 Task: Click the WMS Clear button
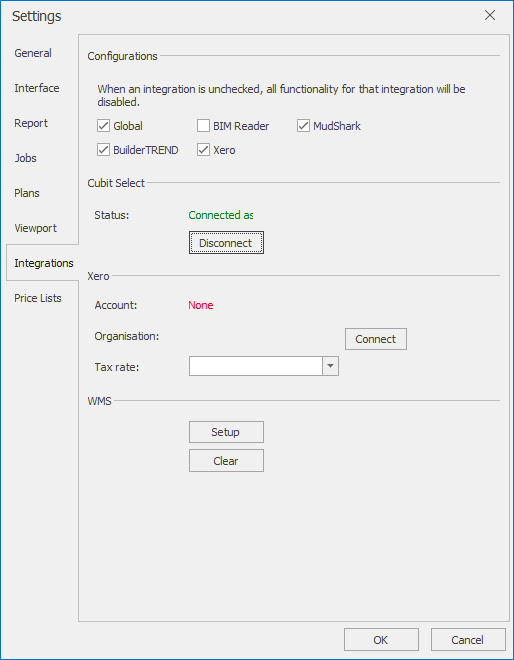(x=226, y=461)
